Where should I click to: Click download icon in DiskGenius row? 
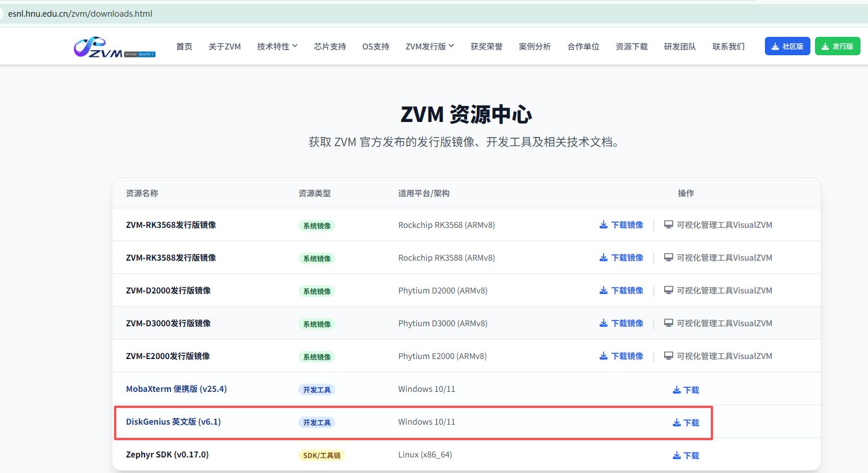676,423
